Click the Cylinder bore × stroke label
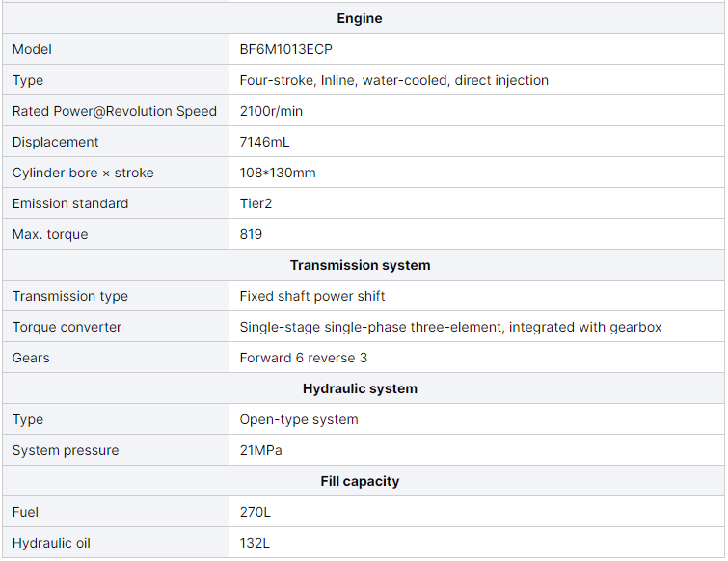This screenshot has width=728, height=561. coord(83,173)
